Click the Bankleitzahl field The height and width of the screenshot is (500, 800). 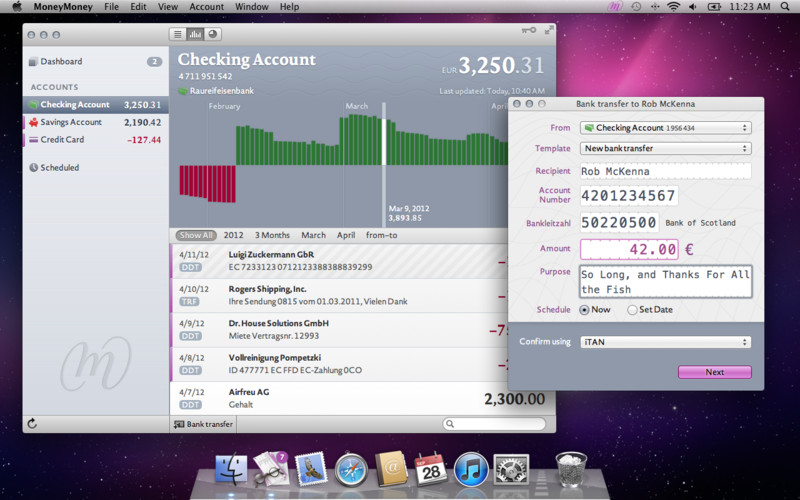coord(619,222)
